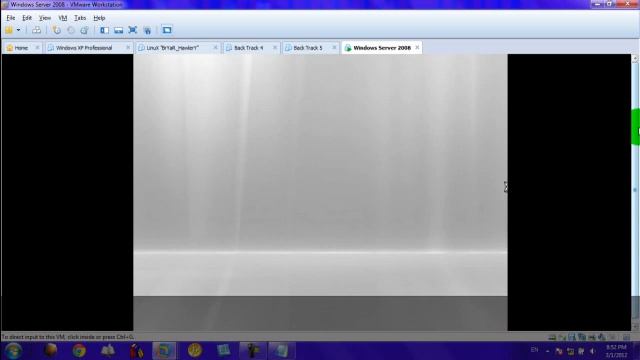The height and width of the screenshot is (360, 640).
Task: Click the revert to snapshot icon
Action: click(x=71, y=30)
